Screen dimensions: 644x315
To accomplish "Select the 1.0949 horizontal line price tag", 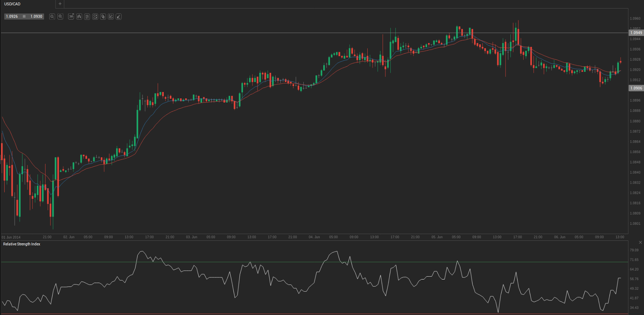I will tap(636, 33).
